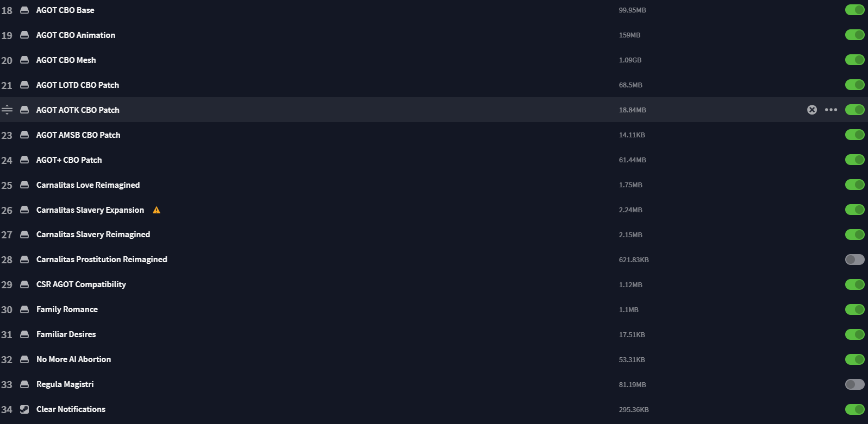Screen dimensions: 868x424
Task: Click the drive icon beside AGOT AOTK CBO Patch
Action: (24, 110)
